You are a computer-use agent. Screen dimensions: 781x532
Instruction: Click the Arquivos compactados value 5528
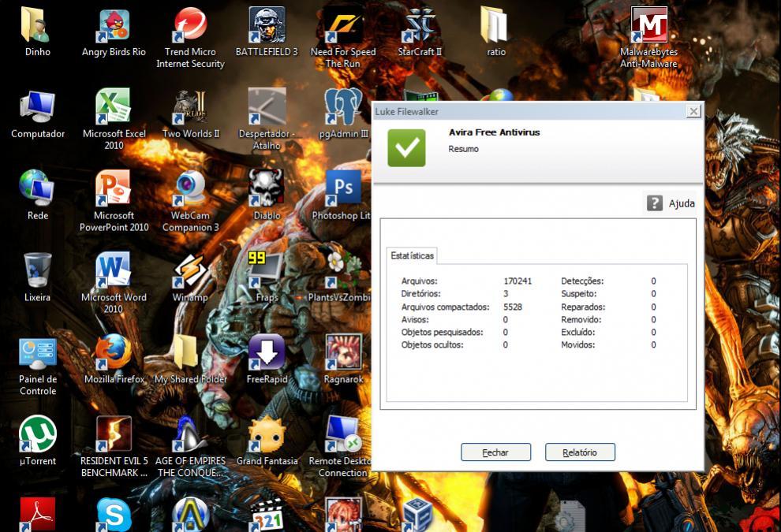pyautogui.click(x=513, y=307)
